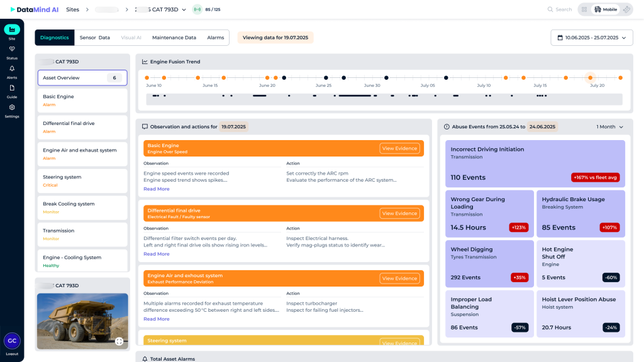Click the sensor connectivity signal icon
The height and width of the screenshot is (362, 644).
click(x=197, y=9)
